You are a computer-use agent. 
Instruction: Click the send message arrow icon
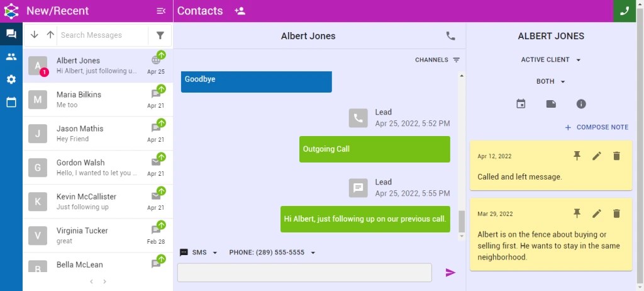tap(450, 273)
